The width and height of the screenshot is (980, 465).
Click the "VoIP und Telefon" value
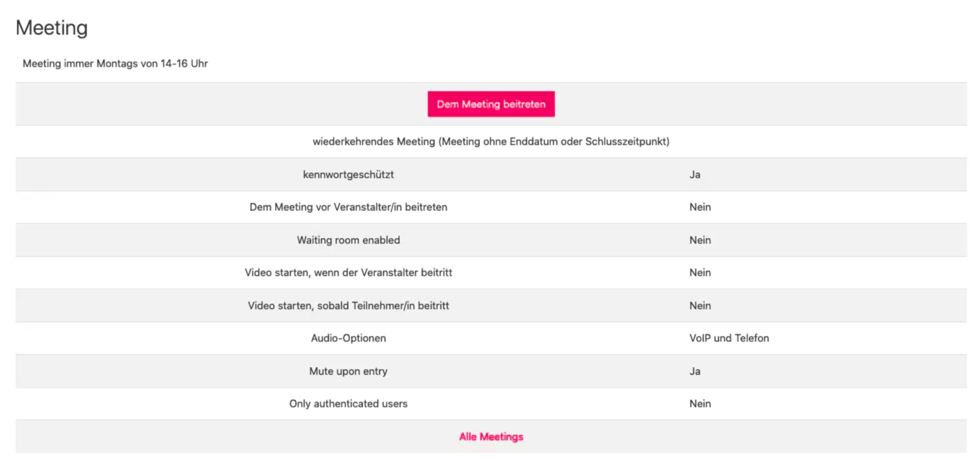pyautogui.click(x=729, y=338)
